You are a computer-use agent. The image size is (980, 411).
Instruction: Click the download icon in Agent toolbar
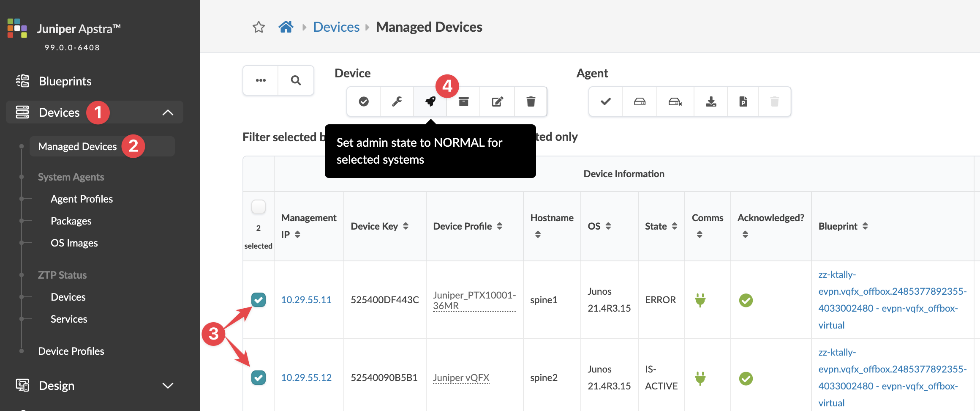pos(711,101)
